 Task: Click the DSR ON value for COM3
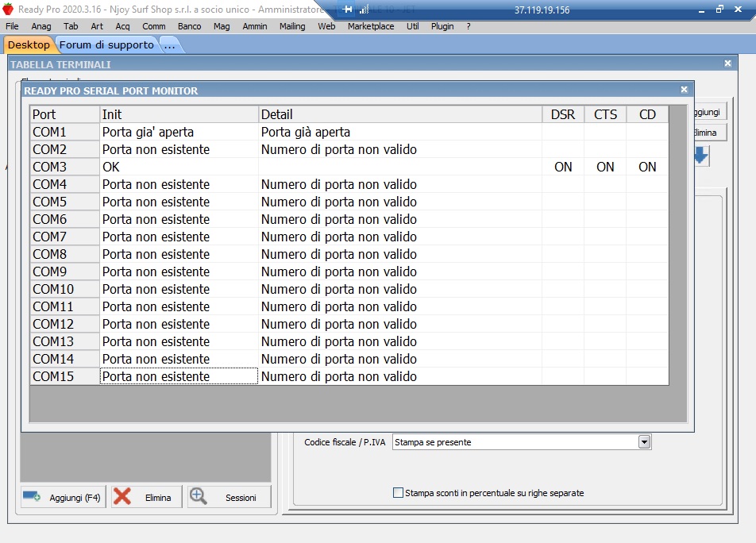pyautogui.click(x=563, y=167)
